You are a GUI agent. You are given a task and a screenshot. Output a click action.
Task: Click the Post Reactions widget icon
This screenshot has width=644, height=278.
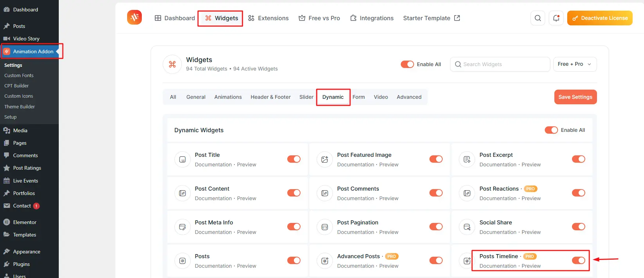coord(467,193)
